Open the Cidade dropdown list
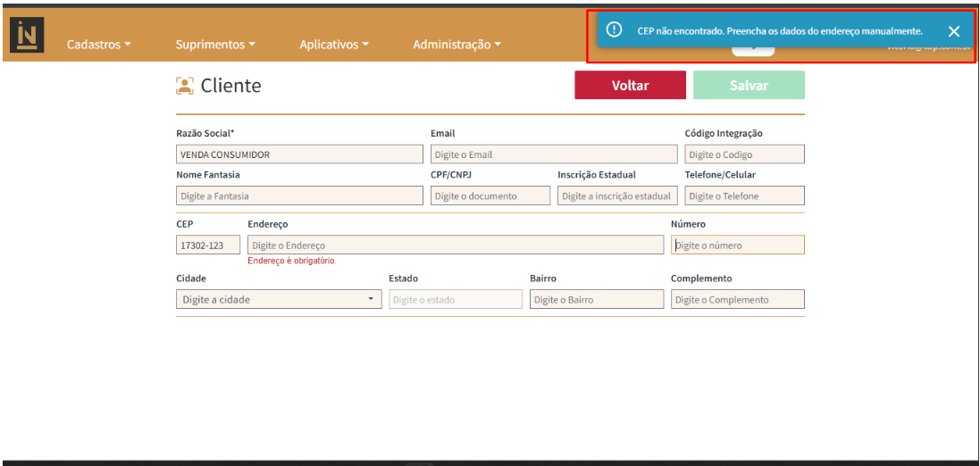 click(x=279, y=300)
